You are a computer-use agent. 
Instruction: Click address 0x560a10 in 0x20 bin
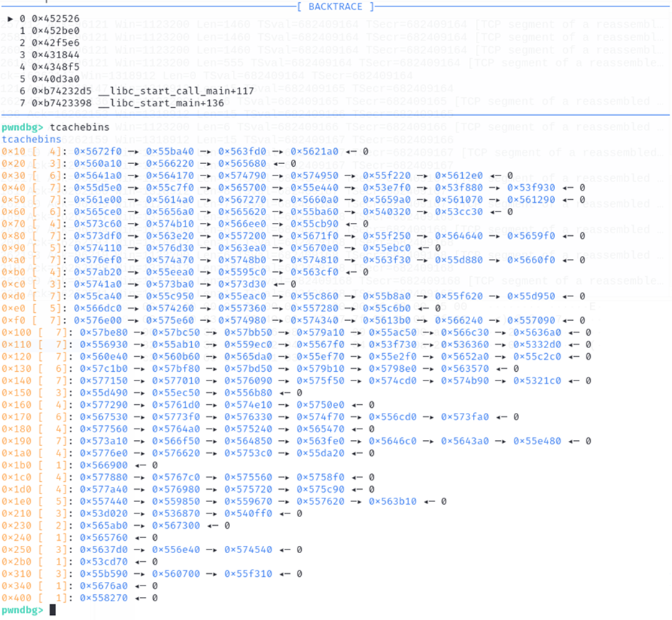tap(98, 163)
